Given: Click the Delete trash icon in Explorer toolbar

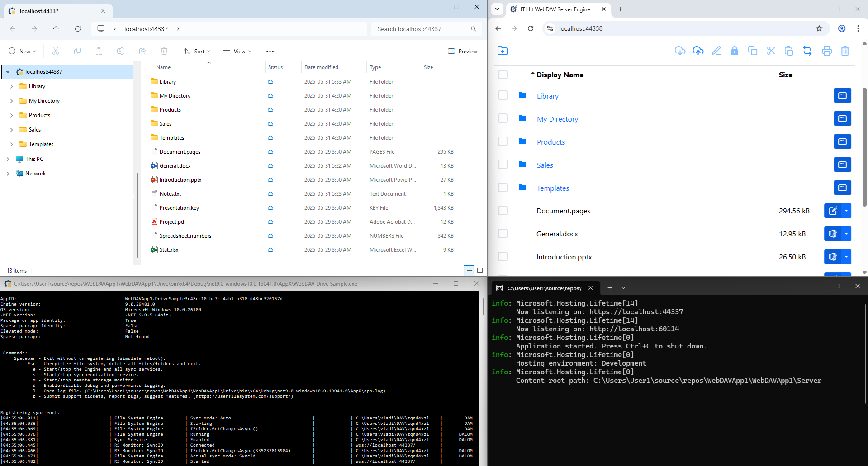Looking at the screenshot, I should (164, 52).
